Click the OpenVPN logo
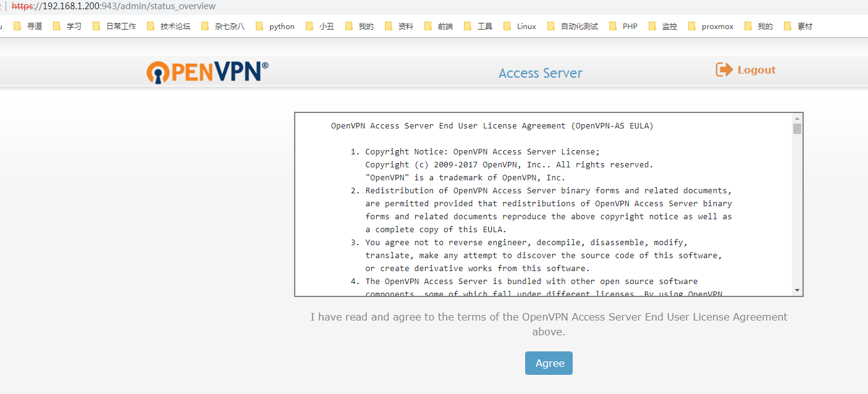 pos(208,72)
